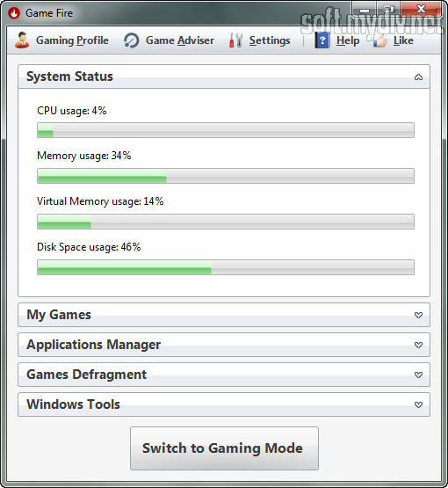Click the Gaming Profile user icon
Image resolution: width=448 pixels, height=488 pixels.
click(22, 40)
